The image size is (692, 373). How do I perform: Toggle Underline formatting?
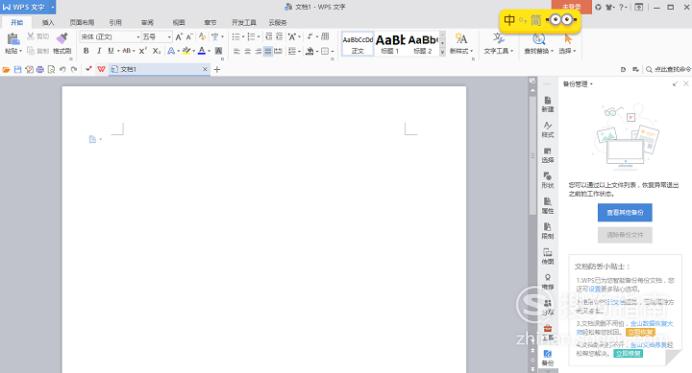click(x=111, y=51)
